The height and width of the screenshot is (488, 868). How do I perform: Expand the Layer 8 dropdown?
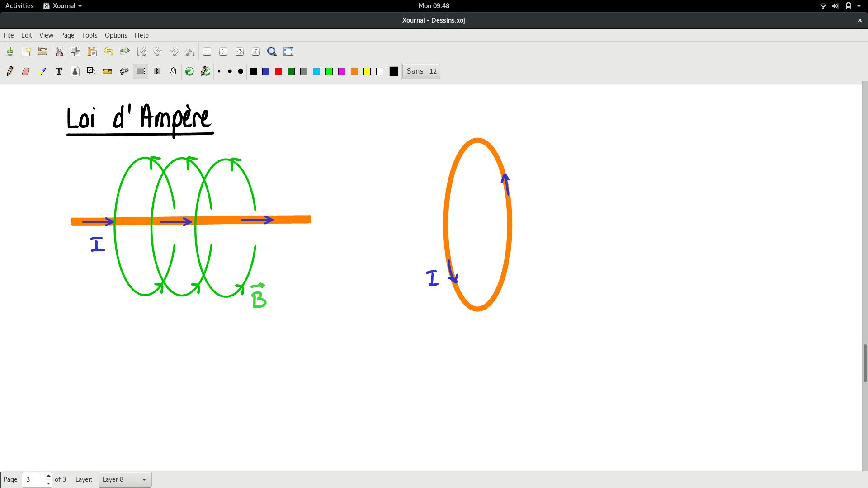click(125, 479)
